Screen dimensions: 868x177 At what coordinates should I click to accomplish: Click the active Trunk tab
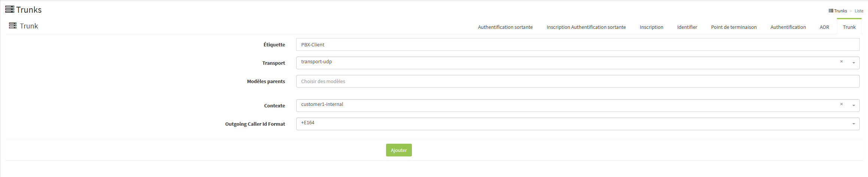(849, 27)
